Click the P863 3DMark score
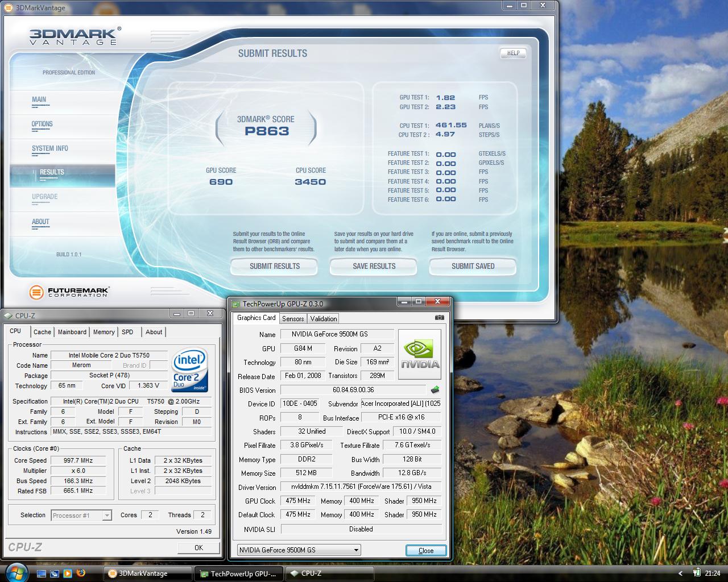Screen dimensions: 728x582 [267, 131]
